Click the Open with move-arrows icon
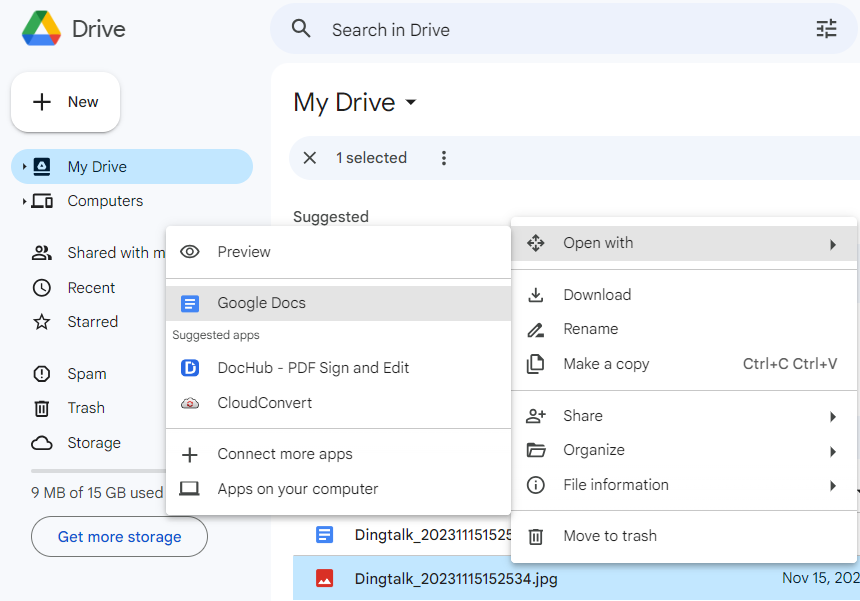Image resolution: width=860 pixels, height=601 pixels. click(535, 243)
